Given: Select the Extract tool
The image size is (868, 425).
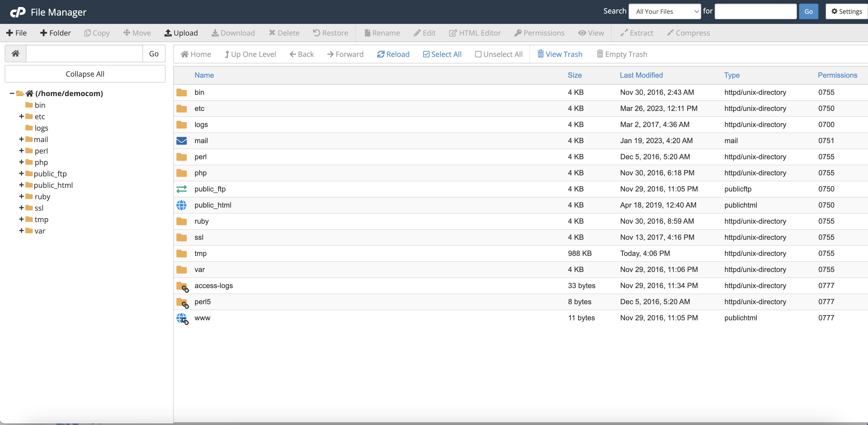Looking at the screenshot, I should coord(636,33).
